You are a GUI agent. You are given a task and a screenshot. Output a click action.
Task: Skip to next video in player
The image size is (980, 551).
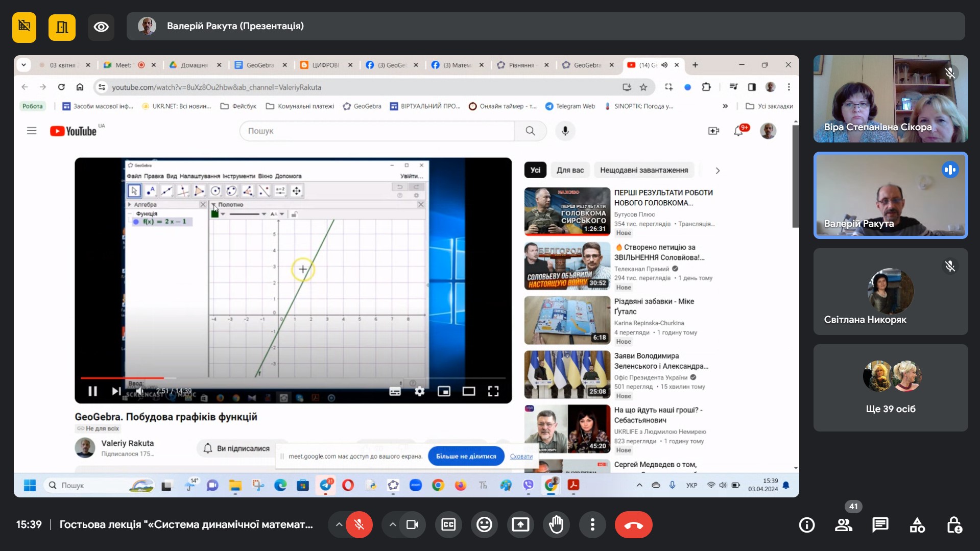(116, 391)
